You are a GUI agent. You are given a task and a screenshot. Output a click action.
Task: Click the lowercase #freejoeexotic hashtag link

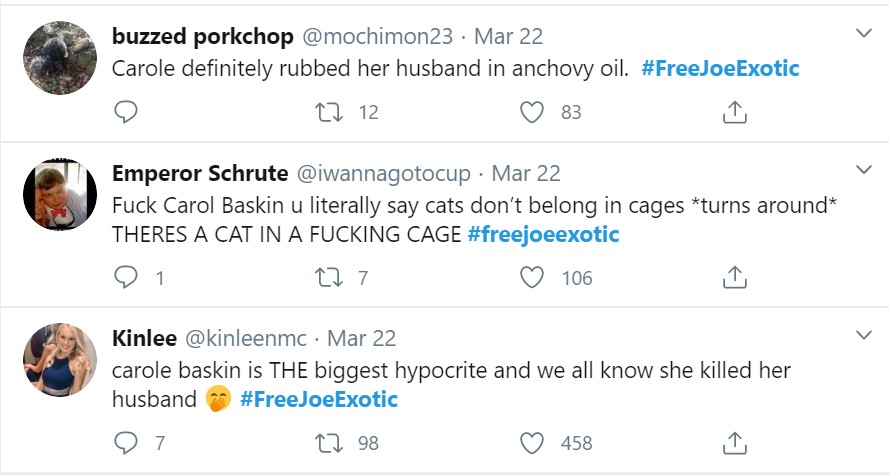click(x=543, y=235)
